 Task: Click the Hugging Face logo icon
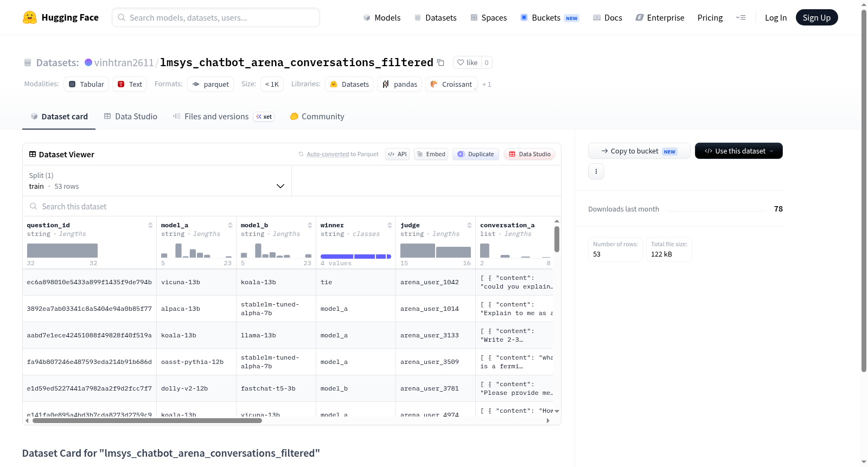point(30,17)
